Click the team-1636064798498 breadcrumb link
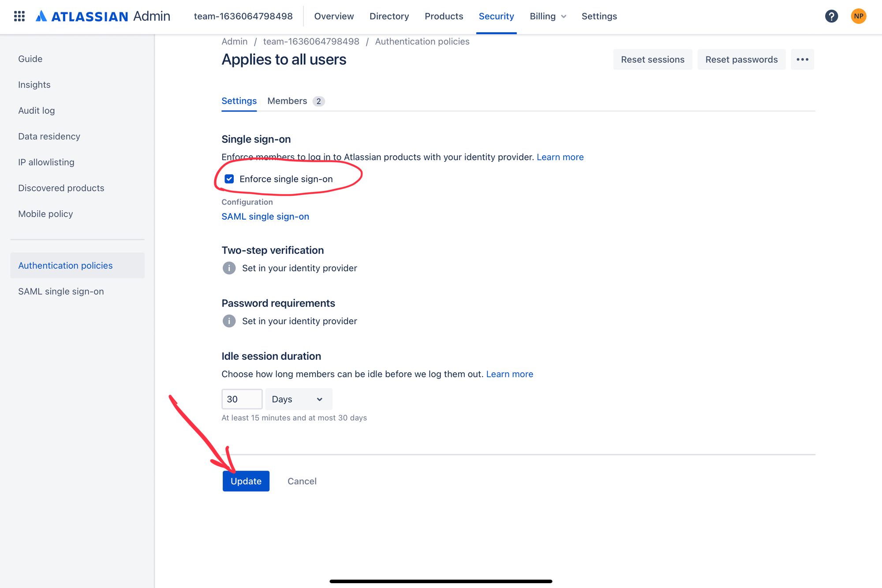The height and width of the screenshot is (588, 882). click(x=311, y=41)
